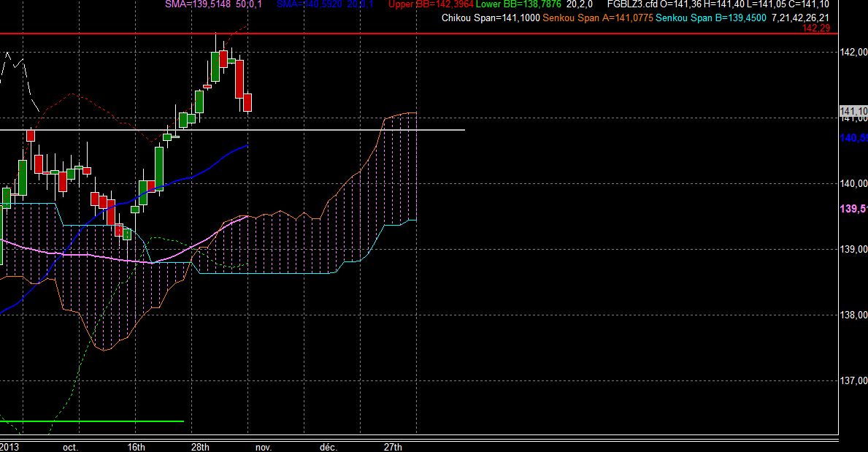Click the 2013 date axis label

tap(9, 447)
